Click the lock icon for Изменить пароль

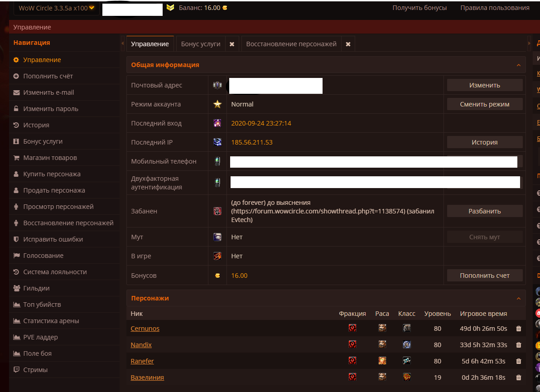point(16,109)
